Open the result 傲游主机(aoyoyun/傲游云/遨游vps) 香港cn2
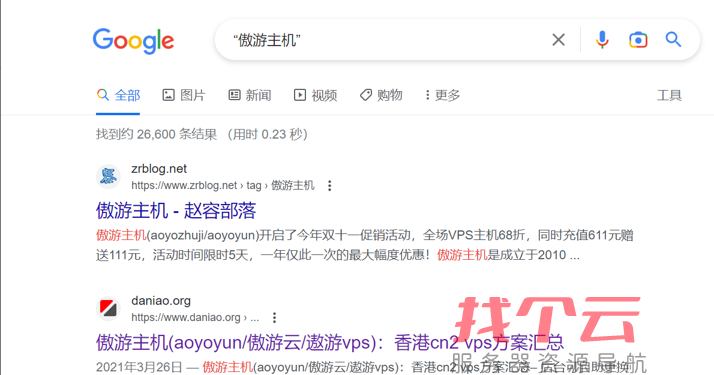Screen dimensions: 714x375 [330, 342]
